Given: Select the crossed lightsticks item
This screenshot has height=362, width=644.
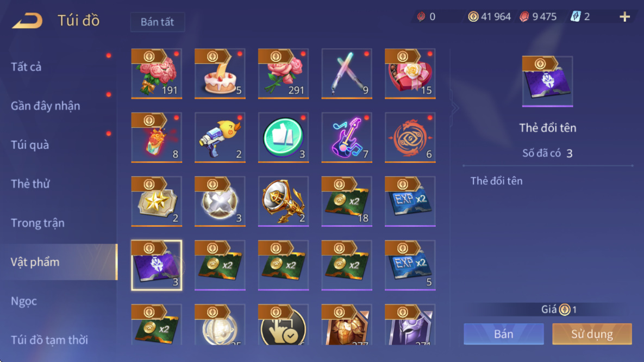Looking at the screenshot, I should 347,74.
